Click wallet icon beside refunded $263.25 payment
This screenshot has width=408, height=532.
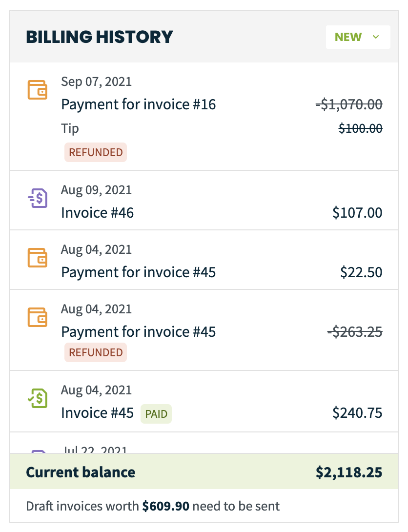tap(37, 317)
